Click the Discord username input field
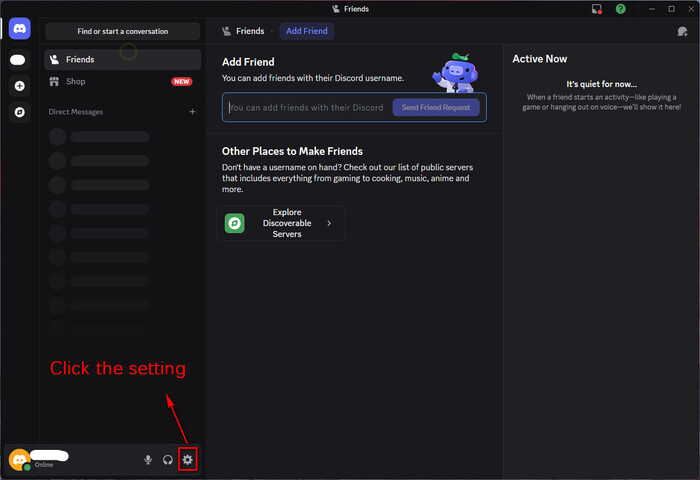Screen dimensions: 700x480 pos(307,108)
